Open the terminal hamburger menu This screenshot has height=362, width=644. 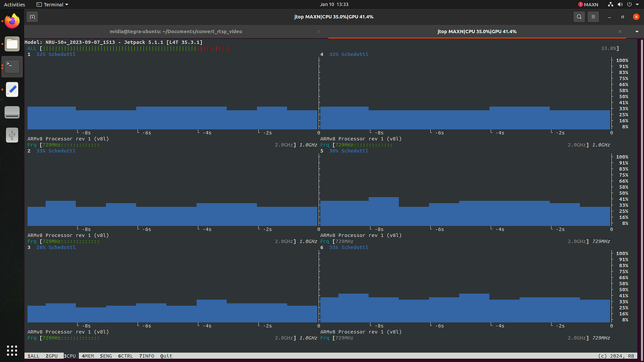point(593,17)
